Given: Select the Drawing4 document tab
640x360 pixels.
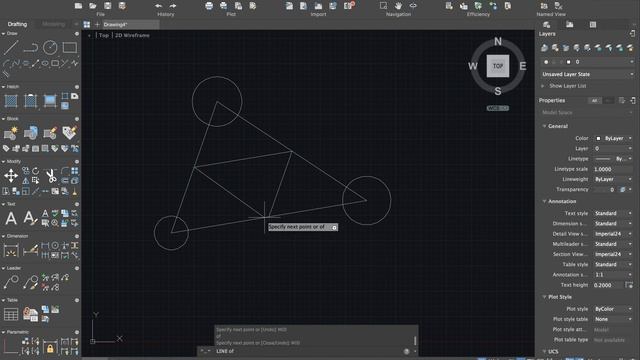Looking at the screenshot, I should pos(130,24).
